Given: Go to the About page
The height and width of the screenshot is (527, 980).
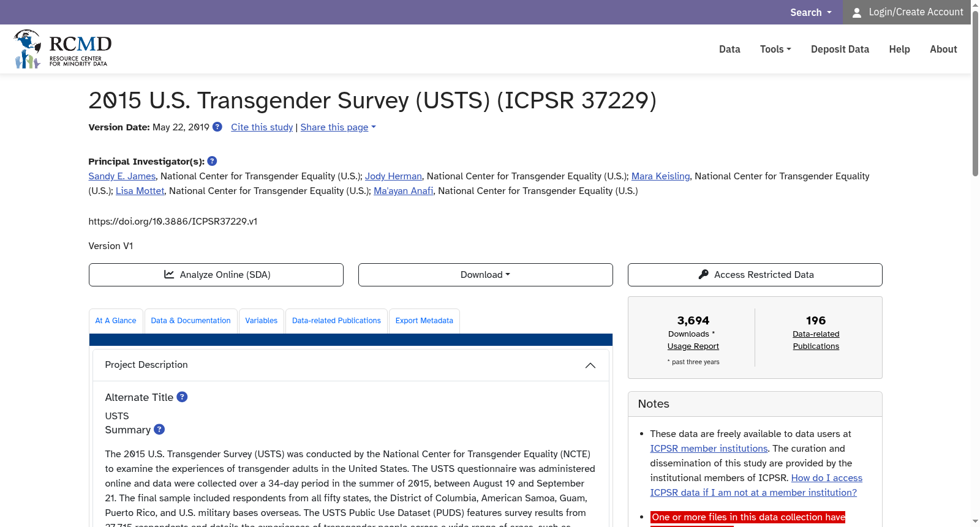Looking at the screenshot, I should point(943,49).
